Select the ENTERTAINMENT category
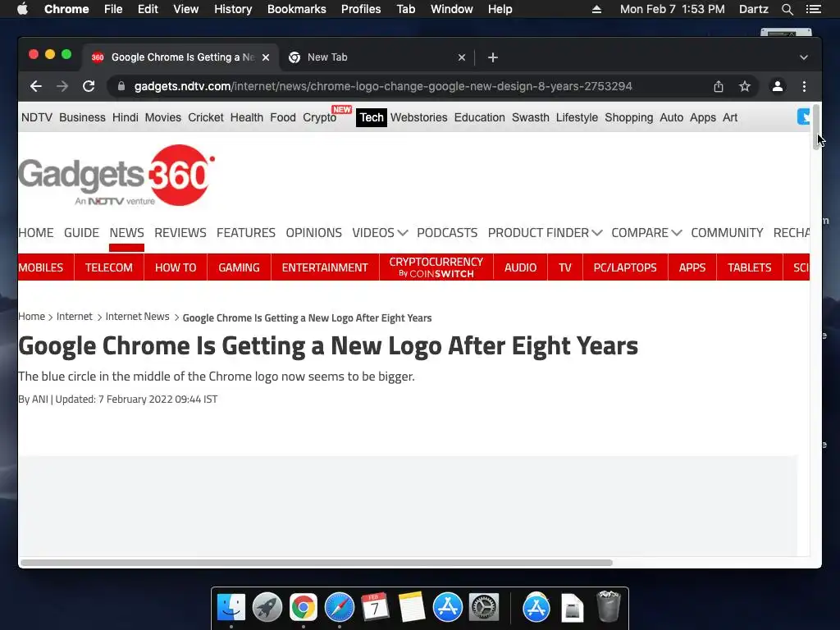840x630 pixels. 325,267
